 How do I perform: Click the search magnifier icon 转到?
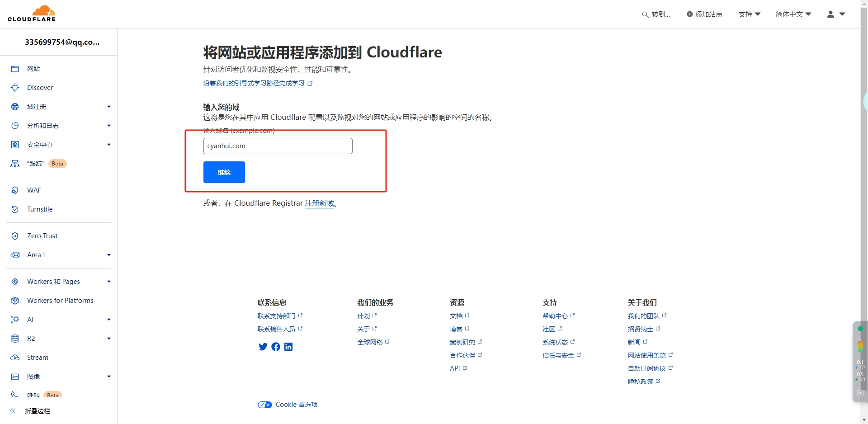point(645,14)
